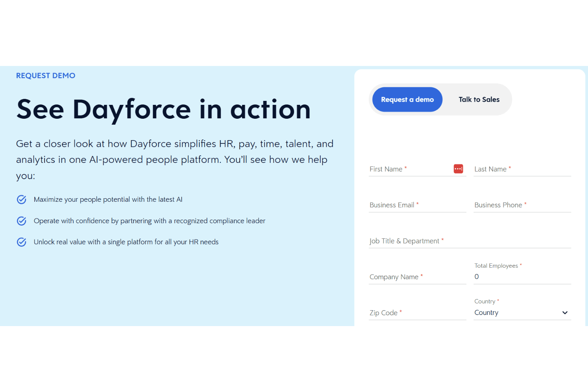
Task: Click text about recognized compliance leader
Action: [149, 221]
